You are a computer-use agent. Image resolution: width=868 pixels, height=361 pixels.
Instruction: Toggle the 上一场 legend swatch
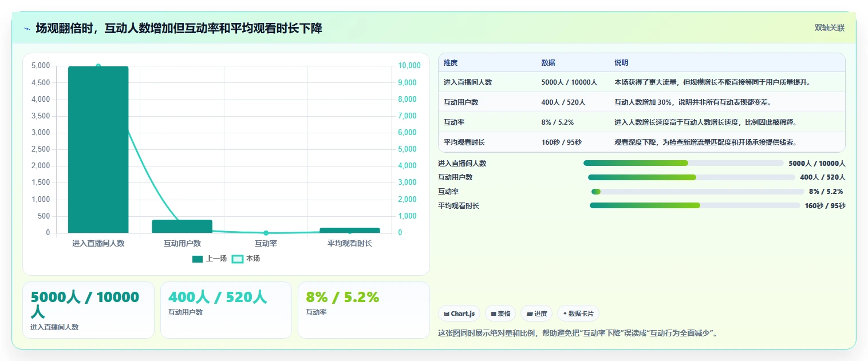[198, 259]
